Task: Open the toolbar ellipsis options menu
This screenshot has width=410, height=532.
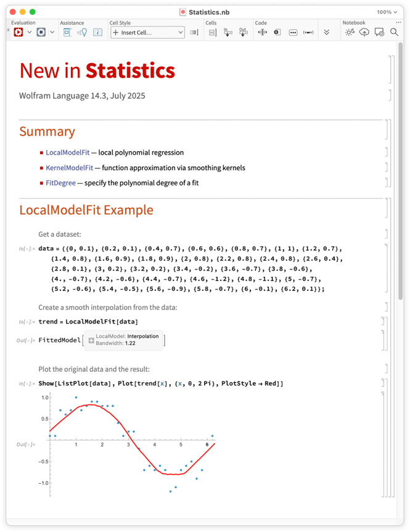Action: pos(398,22)
